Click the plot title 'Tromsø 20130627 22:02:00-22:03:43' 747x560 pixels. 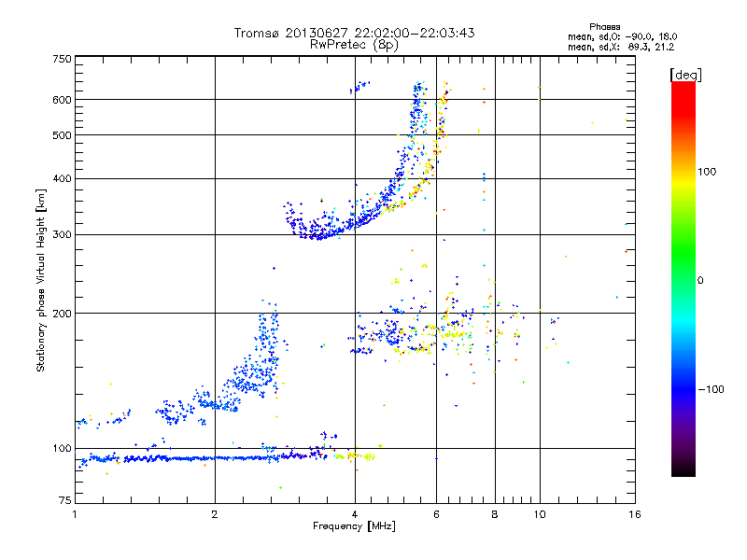tap(354, 33)
